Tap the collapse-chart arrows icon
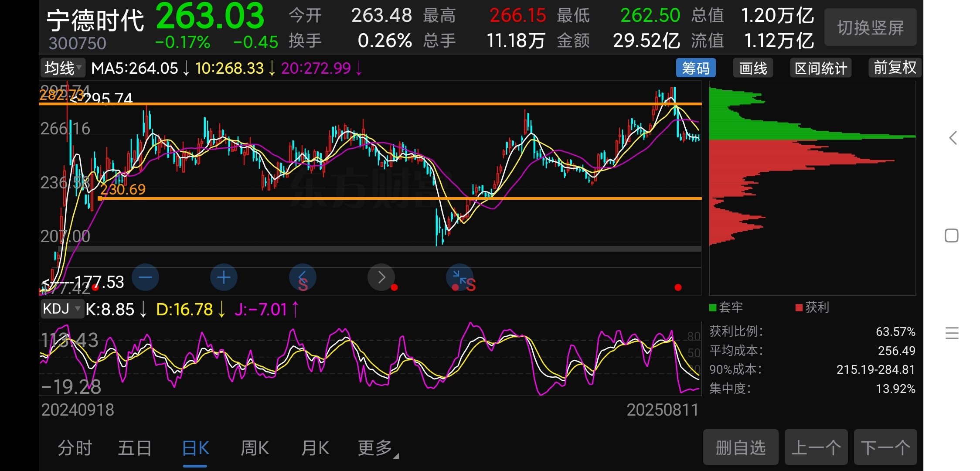Image resolution: width=980 pixels, height=471 pixels. coord(459,277)
